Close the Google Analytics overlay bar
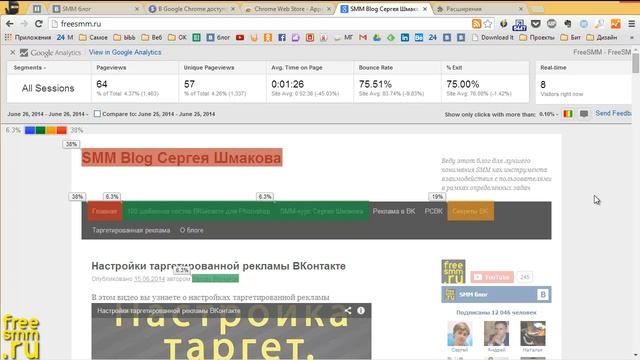This screenshot has width=640, height=360. click(12, 52)
